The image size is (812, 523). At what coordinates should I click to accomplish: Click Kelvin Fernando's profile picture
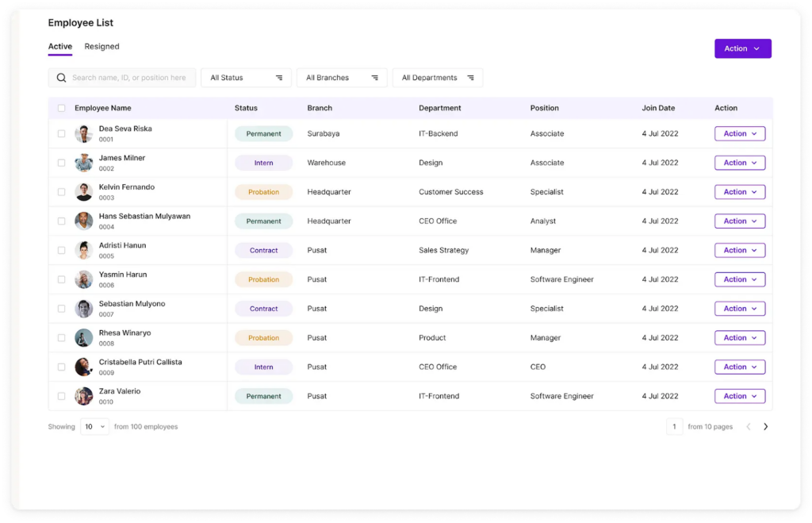pyautogui.click(x=83, y=192)
